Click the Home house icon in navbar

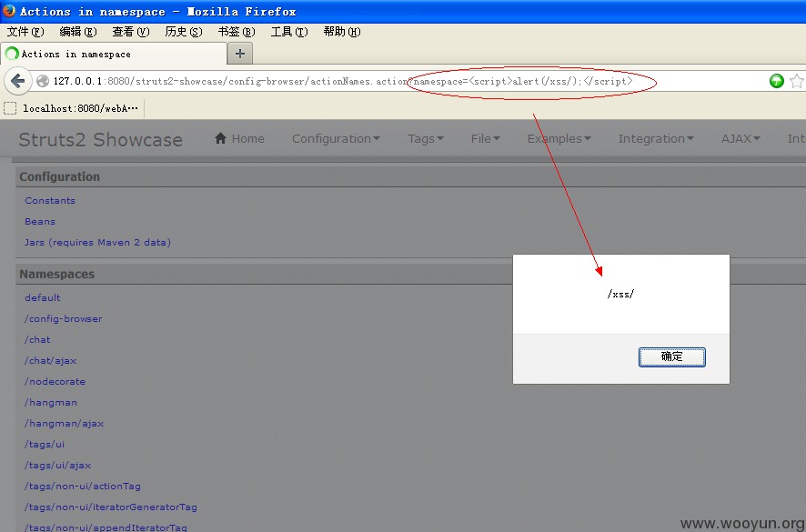220,138
